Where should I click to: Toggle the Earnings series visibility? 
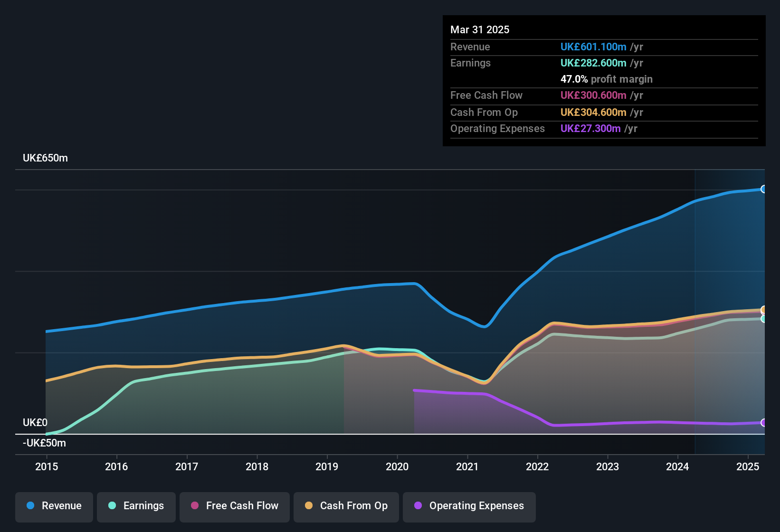[x=136, y=506]
